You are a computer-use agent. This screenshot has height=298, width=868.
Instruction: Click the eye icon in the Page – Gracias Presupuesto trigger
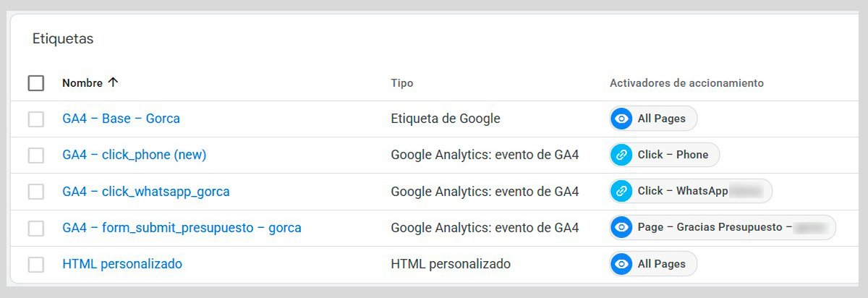(x=621, y=227)
